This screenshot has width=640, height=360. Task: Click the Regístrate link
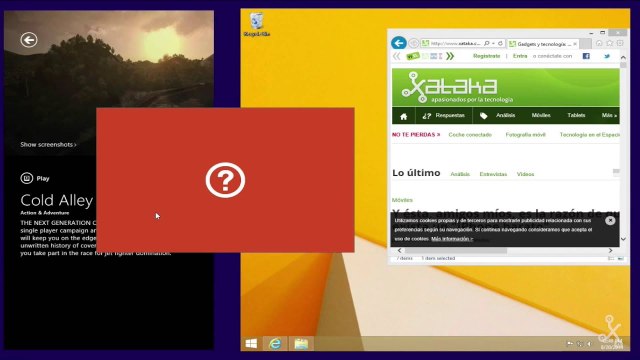click(487, 56)
